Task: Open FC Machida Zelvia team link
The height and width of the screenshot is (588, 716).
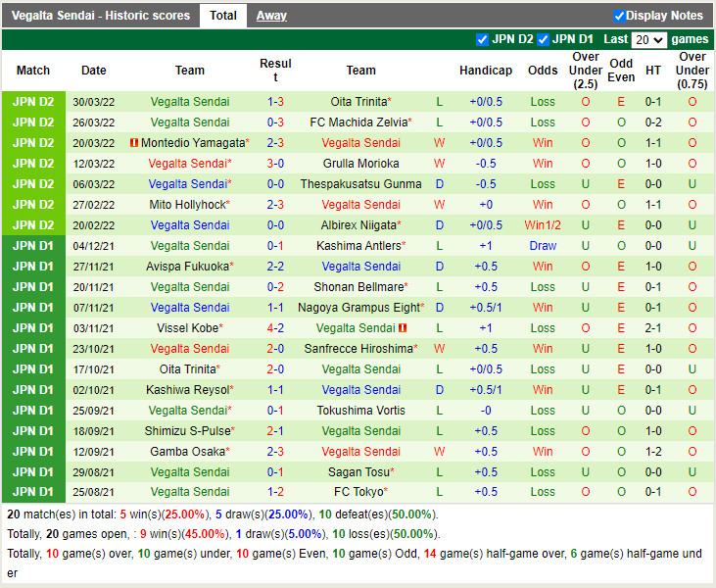Action: pyautogui.click(x=360, y=122)
